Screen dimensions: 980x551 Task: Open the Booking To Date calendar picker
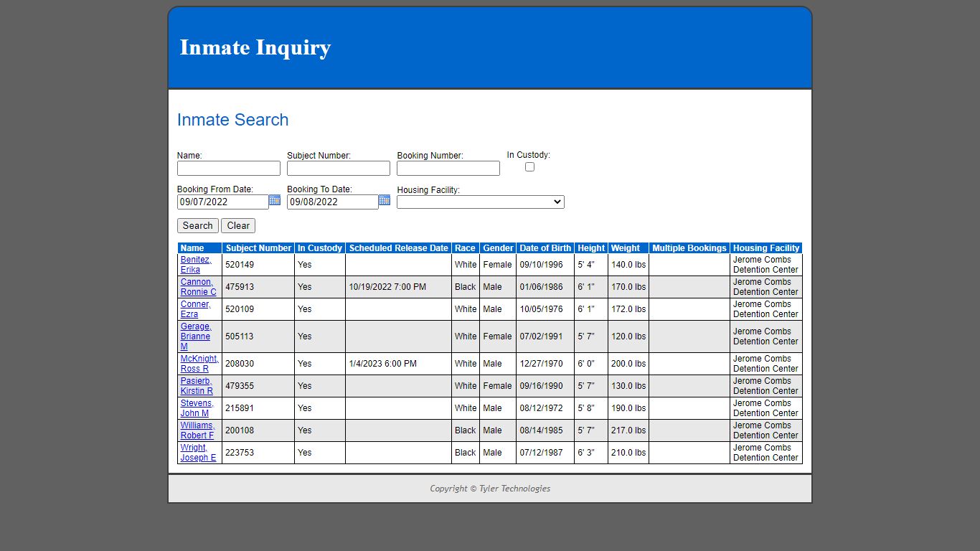pos(385,200)
